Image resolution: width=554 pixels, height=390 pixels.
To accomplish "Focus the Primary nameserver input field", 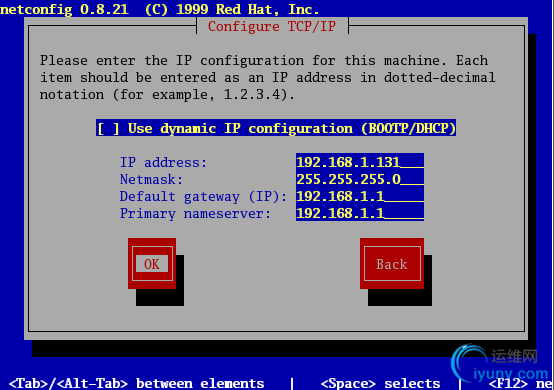I will point(360,213).
